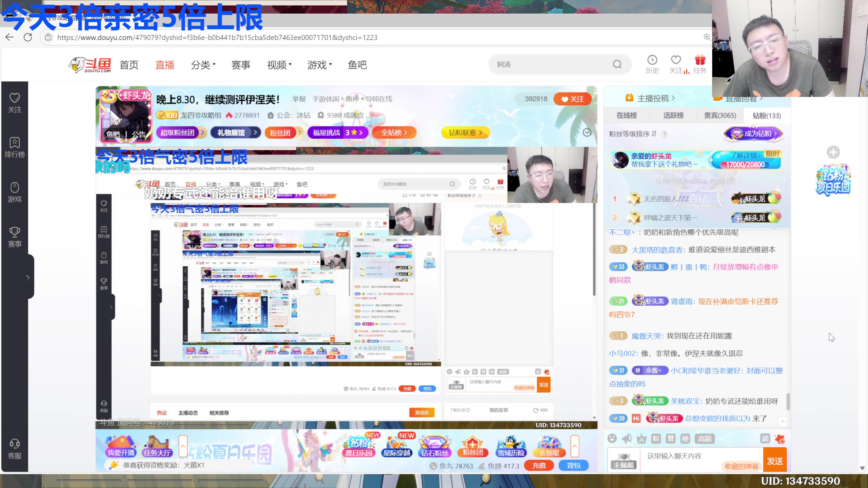The width and height of the screenshot is (868, 488).
Task: Open the 任务 gift icon
Action: [x=700, y=64]
